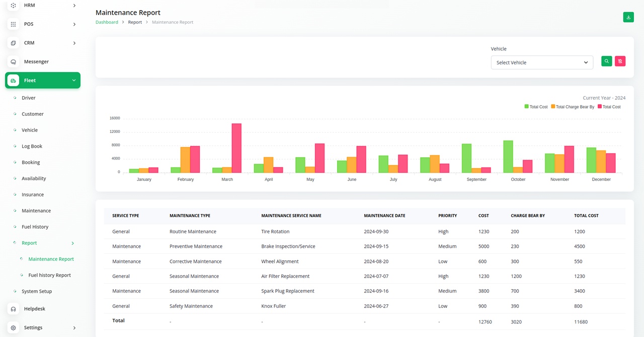Collapse the Fleet menu chevron
644x337 pixels.
tap(74, 81)
